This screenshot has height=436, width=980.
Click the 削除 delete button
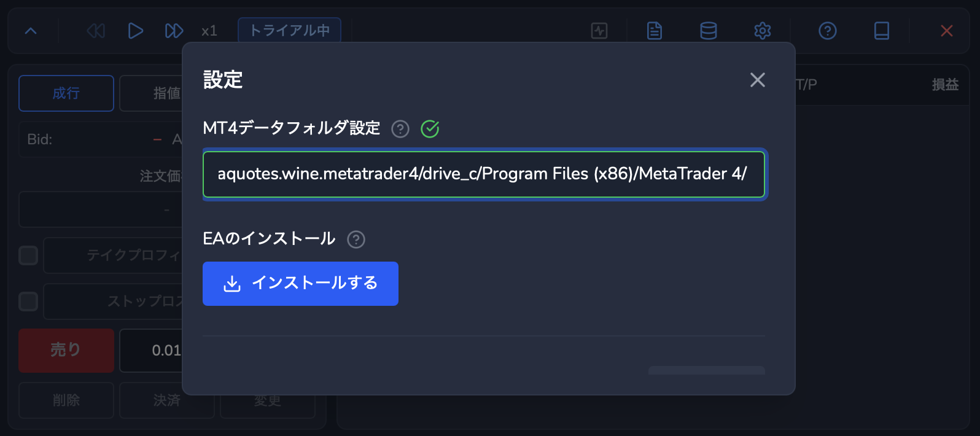pyautogui.click(x=66, y=400)
